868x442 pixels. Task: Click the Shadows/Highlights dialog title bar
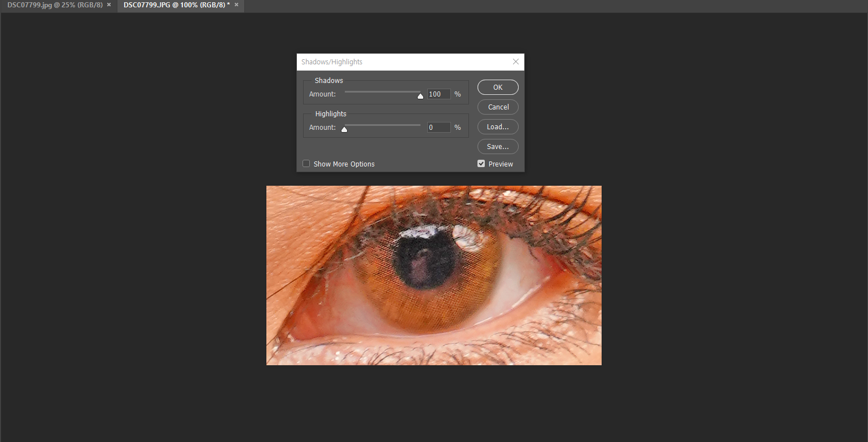pos(395,62)
